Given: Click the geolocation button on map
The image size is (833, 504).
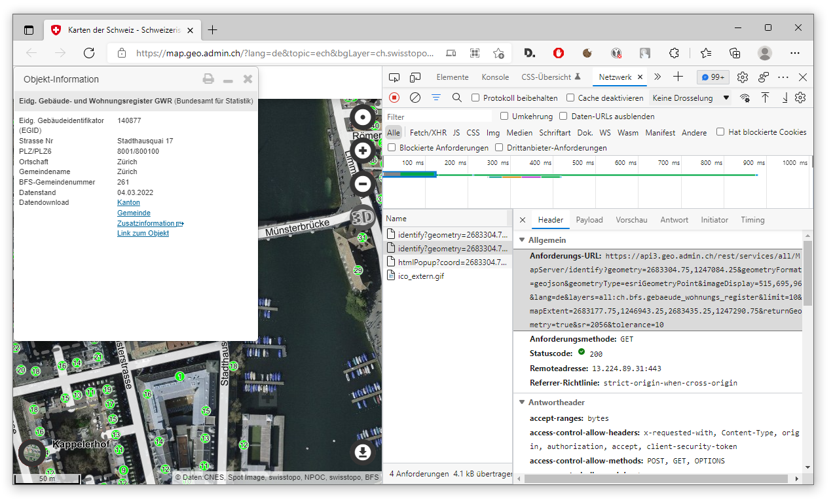Looking at the screenshot, I should click(x=362, y=118).
